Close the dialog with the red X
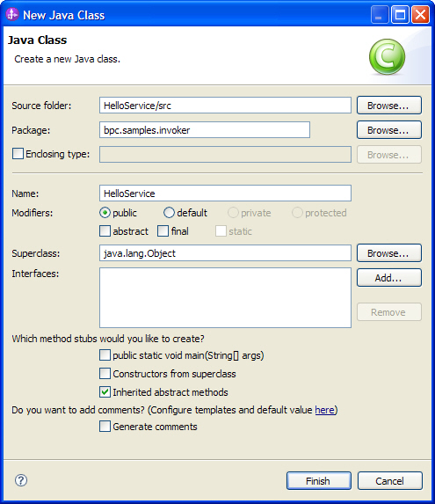Screen dimensions: 435x504 (420, 15)
